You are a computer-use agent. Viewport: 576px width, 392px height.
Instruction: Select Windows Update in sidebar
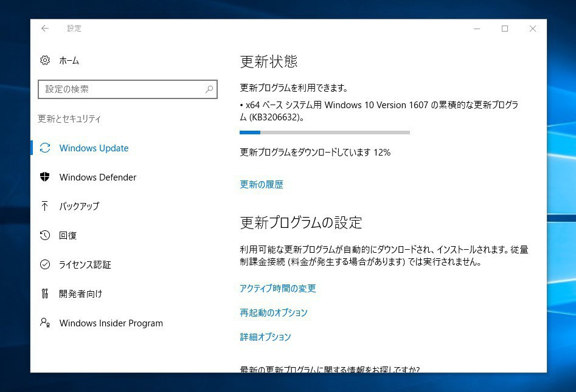pos(94,148)
